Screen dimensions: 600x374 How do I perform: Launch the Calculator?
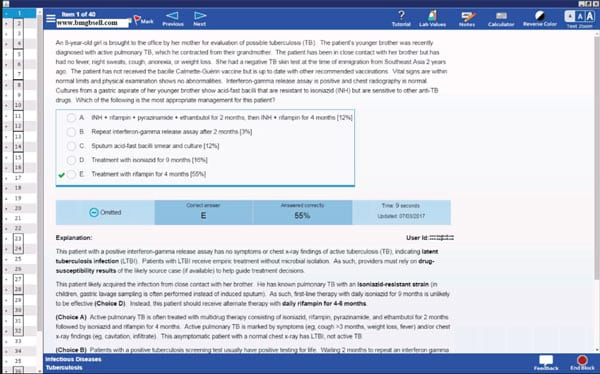click(501, 19)
